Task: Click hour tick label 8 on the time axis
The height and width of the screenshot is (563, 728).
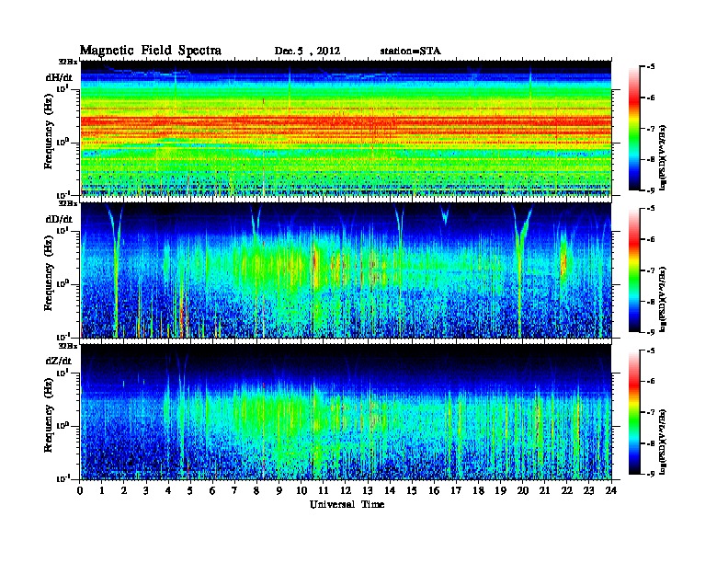Action: [x=256, y=490]
